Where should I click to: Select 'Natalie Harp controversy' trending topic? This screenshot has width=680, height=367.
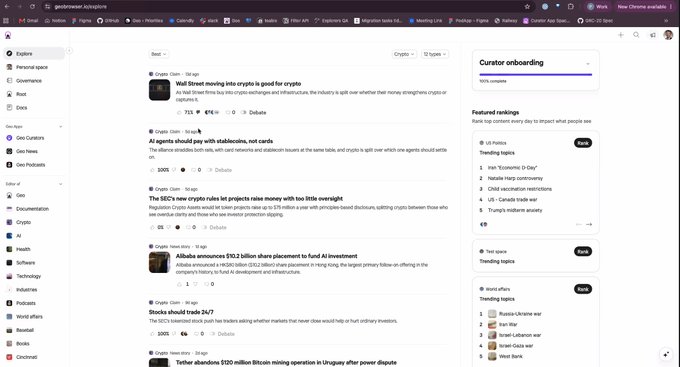coord(515,178)
